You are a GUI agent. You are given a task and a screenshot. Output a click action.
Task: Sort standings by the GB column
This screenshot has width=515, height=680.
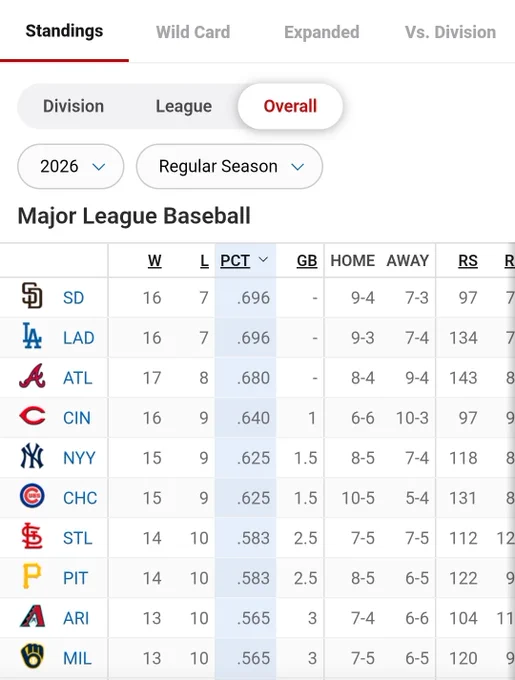tap(307, 261)
